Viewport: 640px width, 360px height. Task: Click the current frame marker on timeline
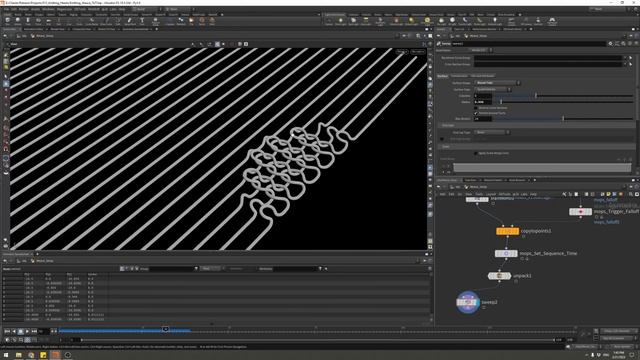(x=165, y=329)
